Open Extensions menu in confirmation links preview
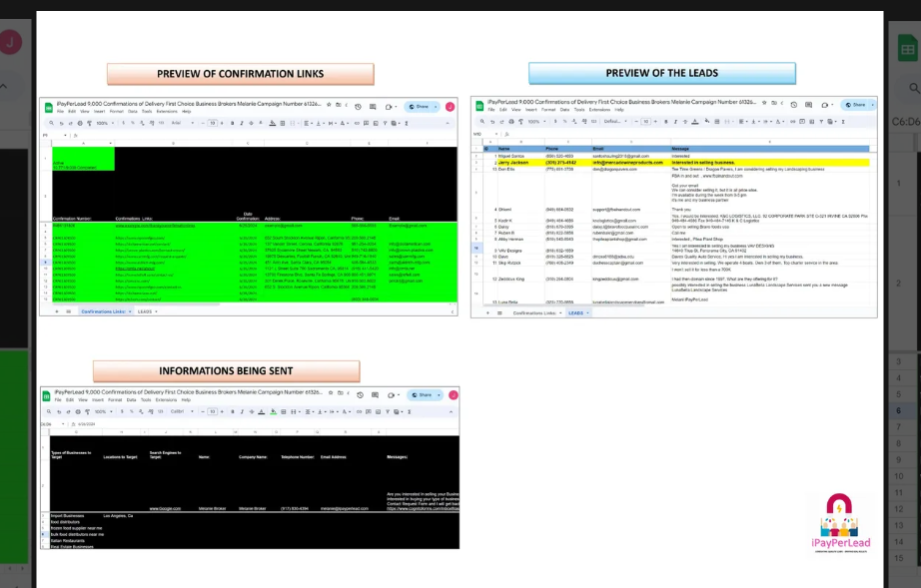The width and height of the screenshot is (921, 588). (x=168, y=111)
